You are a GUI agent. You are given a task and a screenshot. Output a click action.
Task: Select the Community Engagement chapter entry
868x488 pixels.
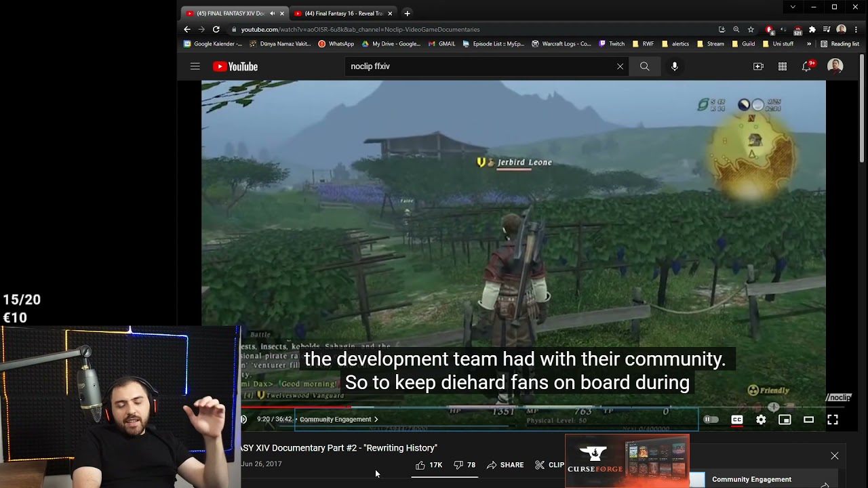pyautogui.click(x=751, y=479)
